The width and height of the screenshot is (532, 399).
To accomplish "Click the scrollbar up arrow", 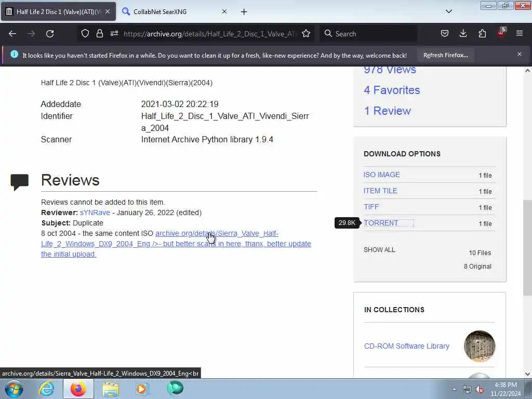I will (x=527, y=71).
